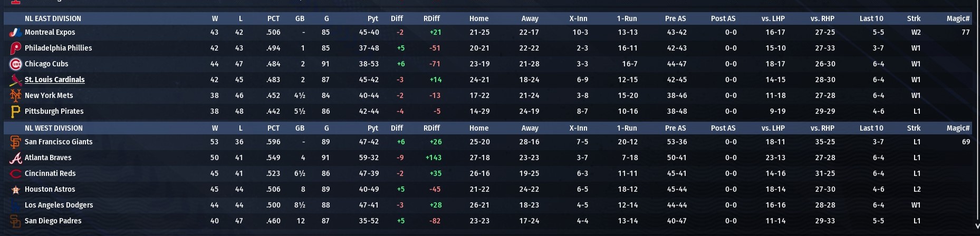This screenshot has height=236, width=980.
Task: Click the St. Louis Cardinals logo
Action: click(15, 80)
